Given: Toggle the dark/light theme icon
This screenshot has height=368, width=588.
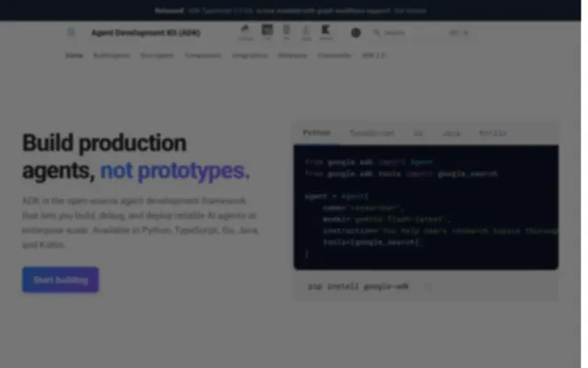Looking at the screenshot, I should click(x=356, y=33).
